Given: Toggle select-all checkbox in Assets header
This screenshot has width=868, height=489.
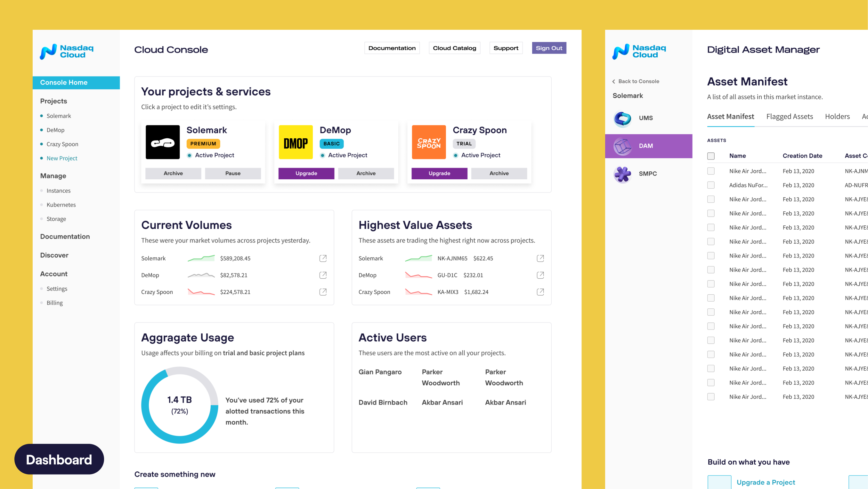Looking at the screenshot, I should click(x=711, y=156).
